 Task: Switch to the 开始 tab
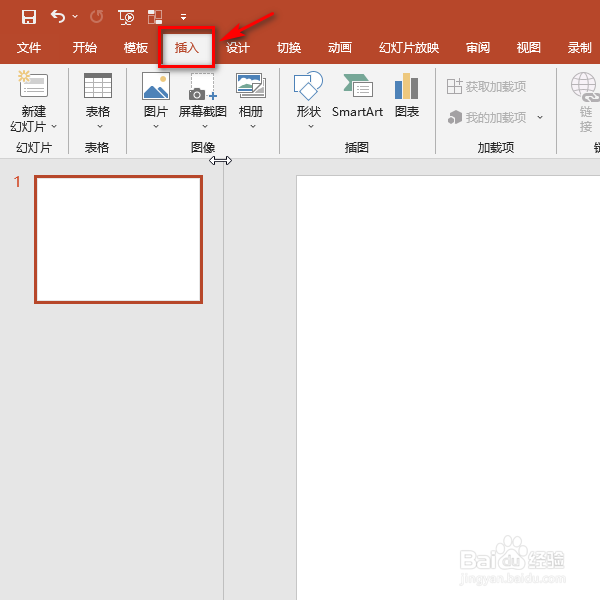point(85,48)
